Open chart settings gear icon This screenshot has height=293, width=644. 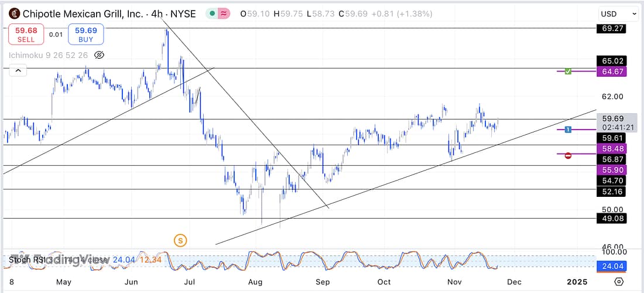click(619, 281)
